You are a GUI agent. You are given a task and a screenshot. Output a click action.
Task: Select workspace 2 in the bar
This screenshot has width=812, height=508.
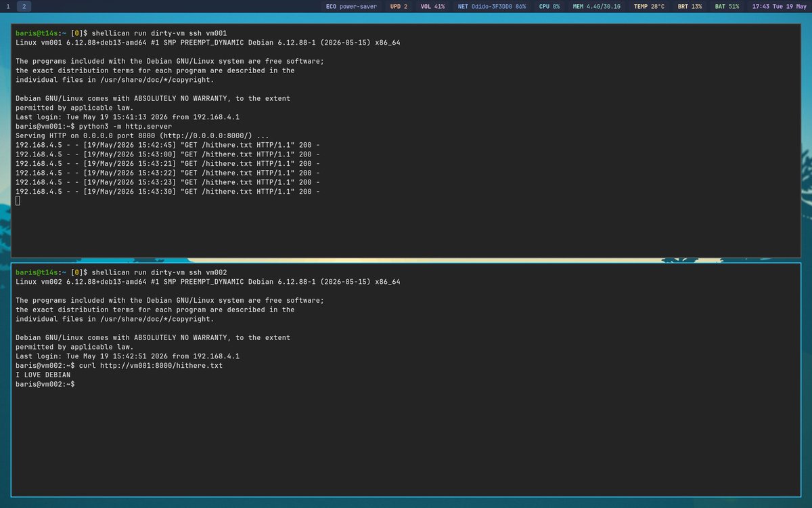(x=24, y=6)
